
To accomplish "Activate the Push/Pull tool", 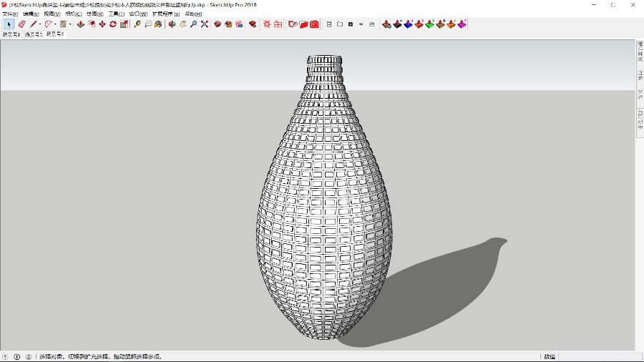I will (x=81, y=24).
